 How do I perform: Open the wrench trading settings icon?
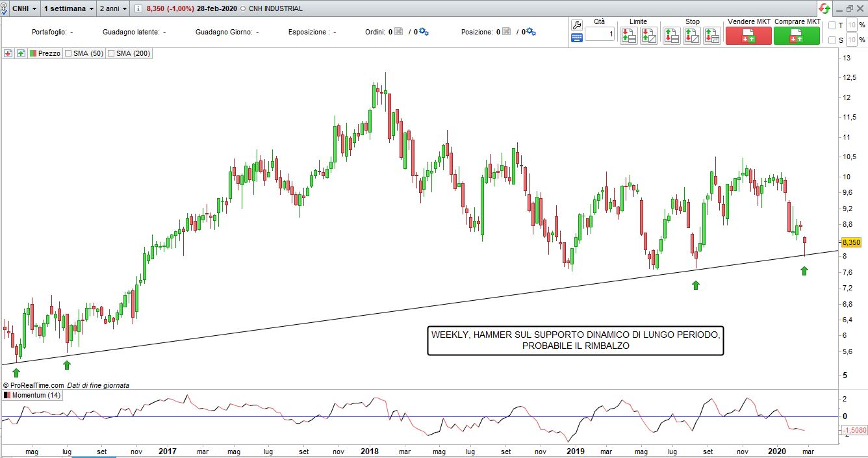(576, 25)
